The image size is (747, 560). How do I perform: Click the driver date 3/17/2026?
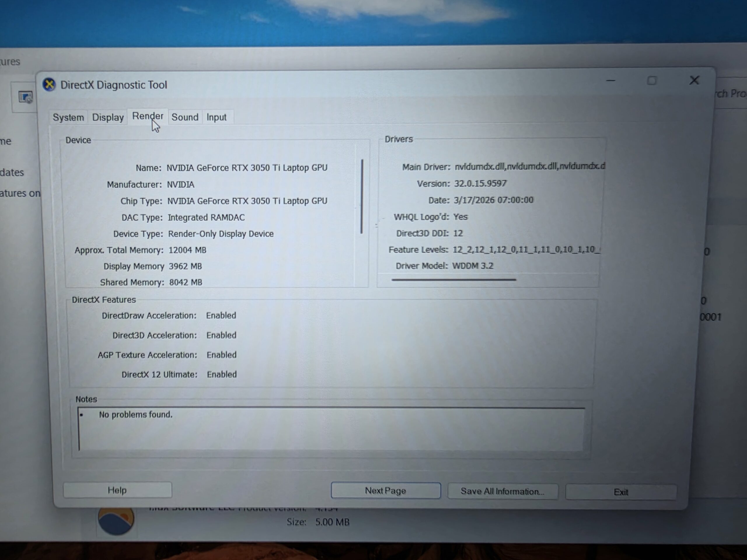click(493, 200)
